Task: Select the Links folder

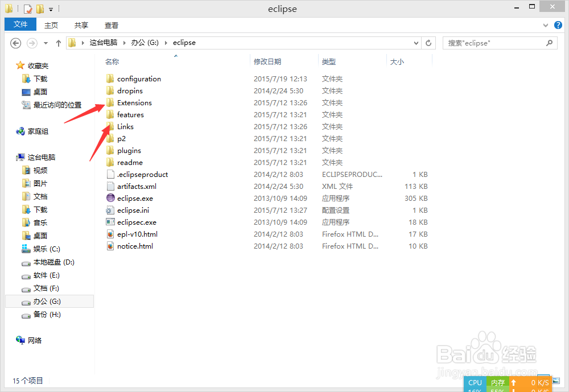Action: pyautogui.click(x=125, y=127)
